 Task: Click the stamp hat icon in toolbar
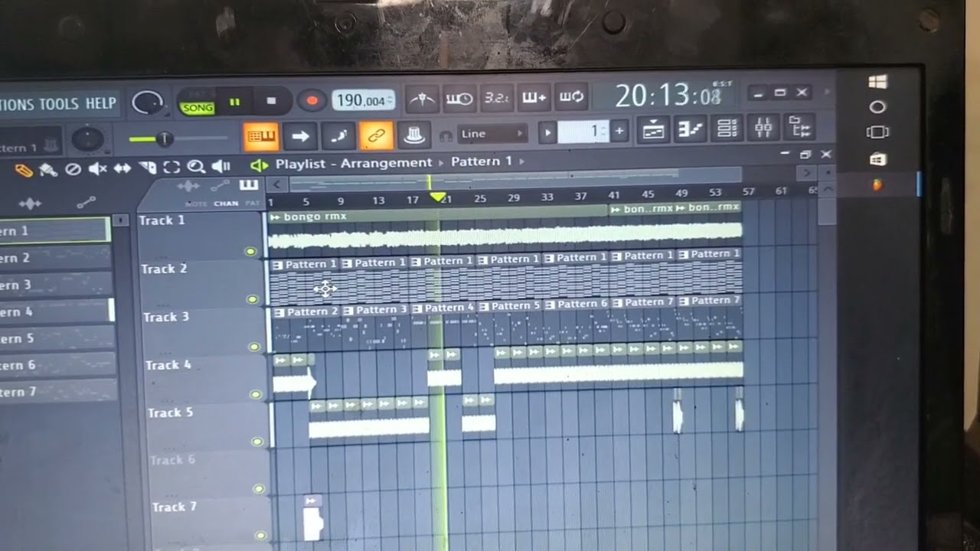click(414, 135)
